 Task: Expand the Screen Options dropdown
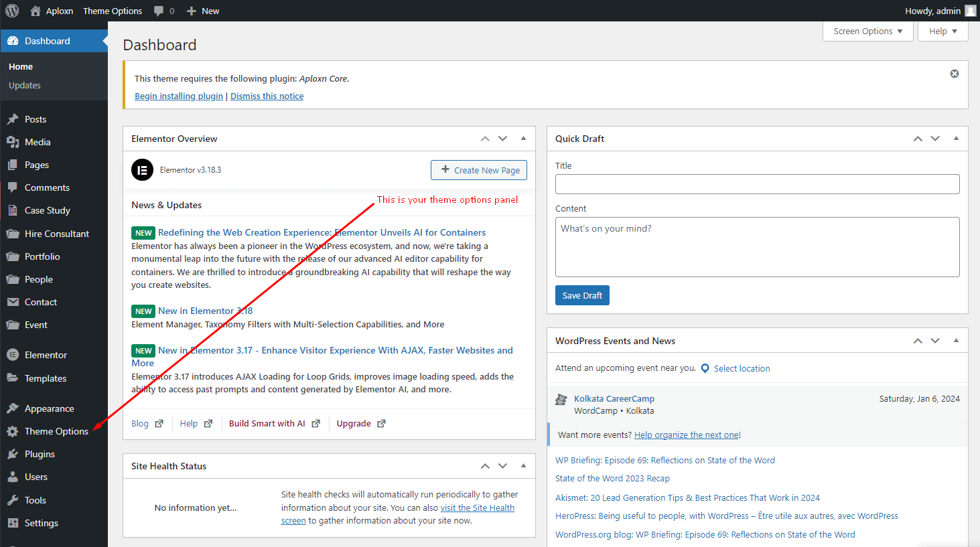click(x=868, y=31)
